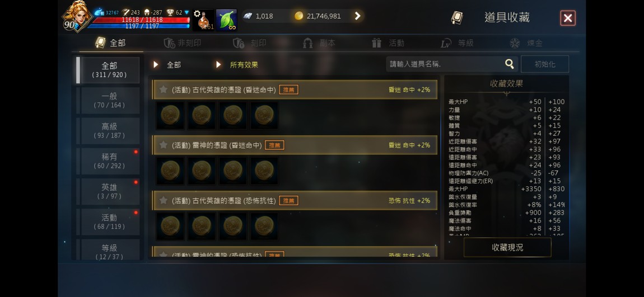644x297 pixels.
Task: Click the 收藏現況 button
Action: (x=507, y=247)
